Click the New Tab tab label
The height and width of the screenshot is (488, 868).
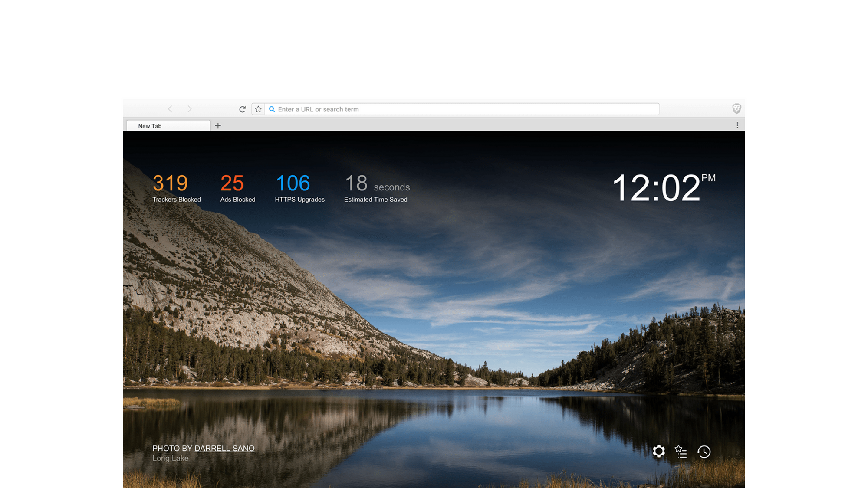click(x=168, y=126)
